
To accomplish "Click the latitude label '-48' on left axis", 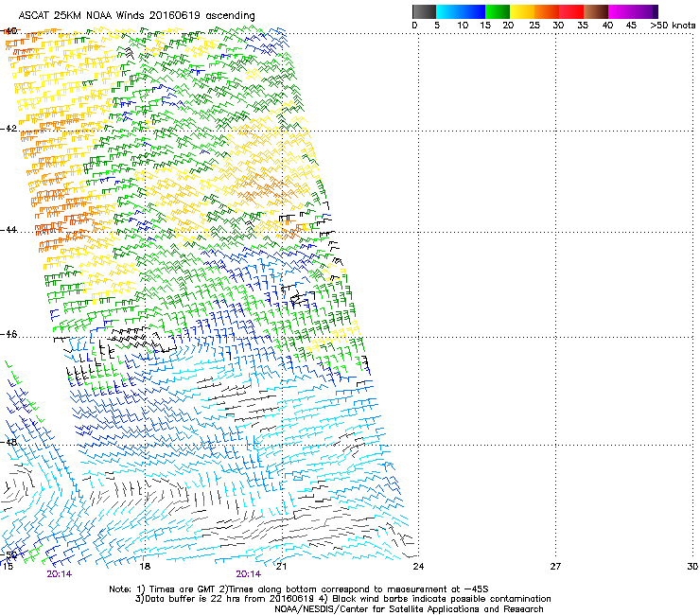I will tap(9, 442).
